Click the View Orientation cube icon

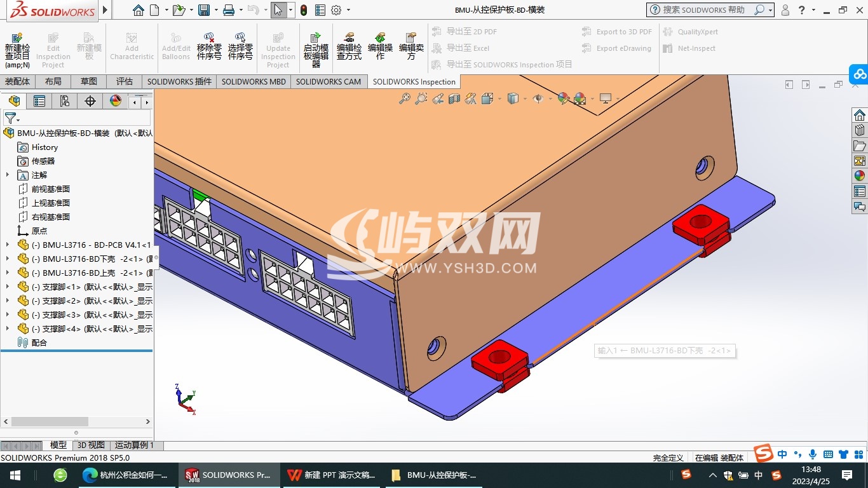pyautogui.click(x=487, y=98)
